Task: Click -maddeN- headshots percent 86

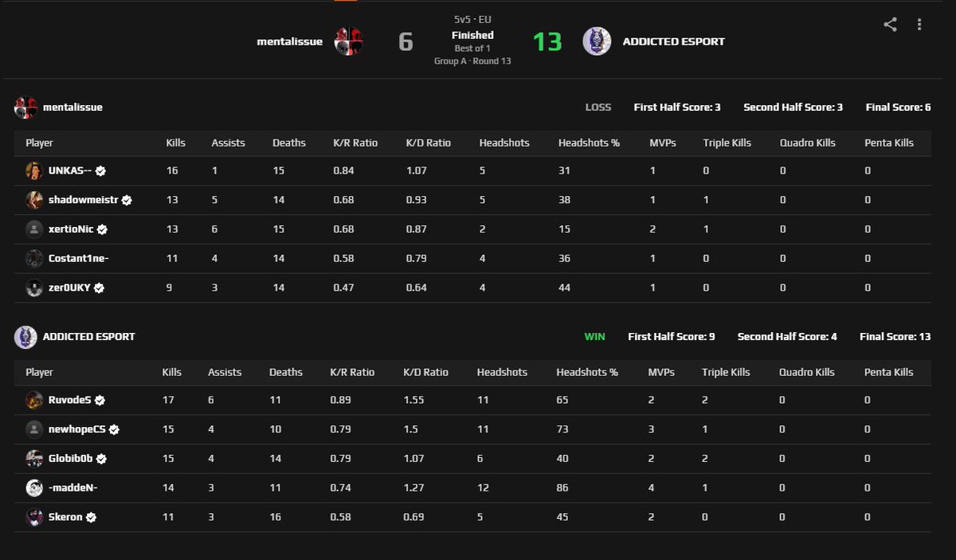Action: (x=562, y=488)
